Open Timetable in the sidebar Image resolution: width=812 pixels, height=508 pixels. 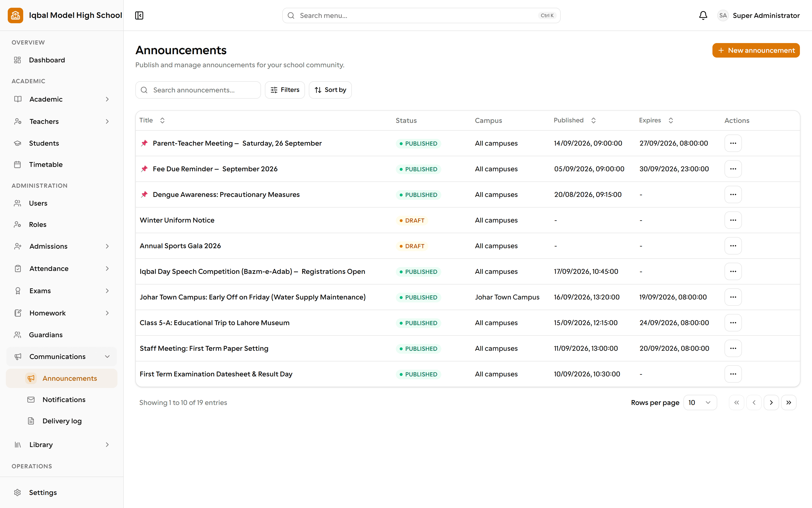[x=62, y=165]
